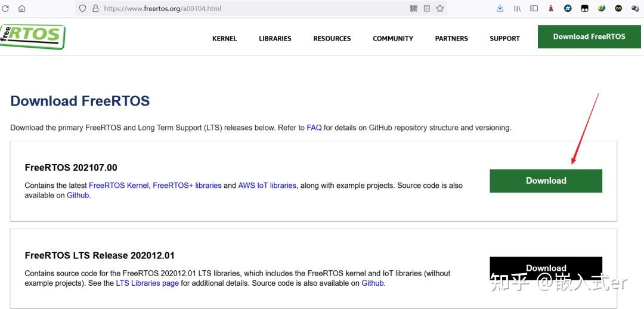This screenshot has height=309, width=644.
Task: Expand the RESOURCES navigation menu
Action: (332, 38)
